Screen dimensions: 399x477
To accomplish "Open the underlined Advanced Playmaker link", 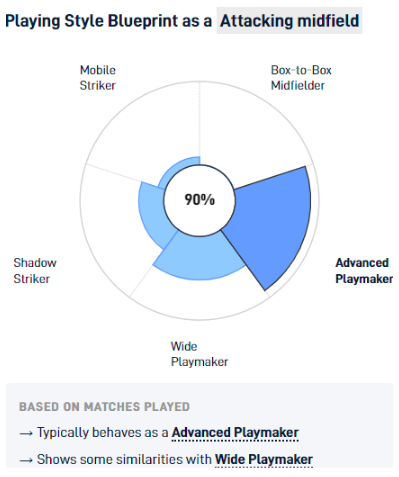I will [235, 433].
